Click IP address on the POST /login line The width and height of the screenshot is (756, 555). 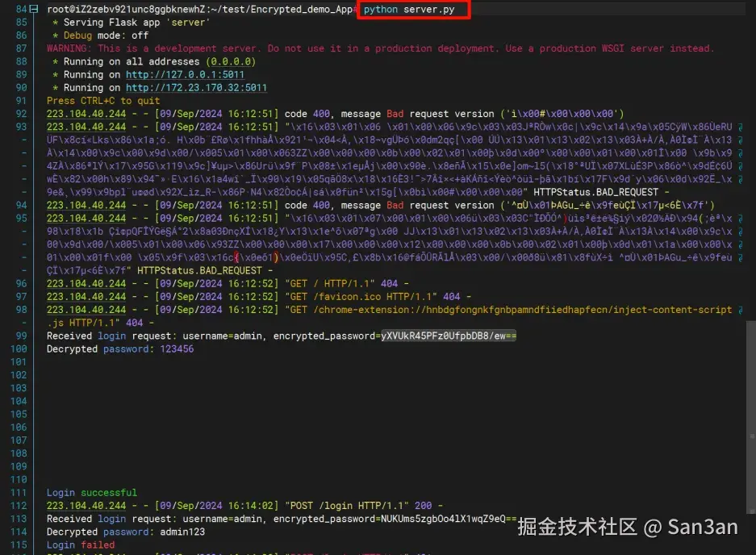coord(86,506)
